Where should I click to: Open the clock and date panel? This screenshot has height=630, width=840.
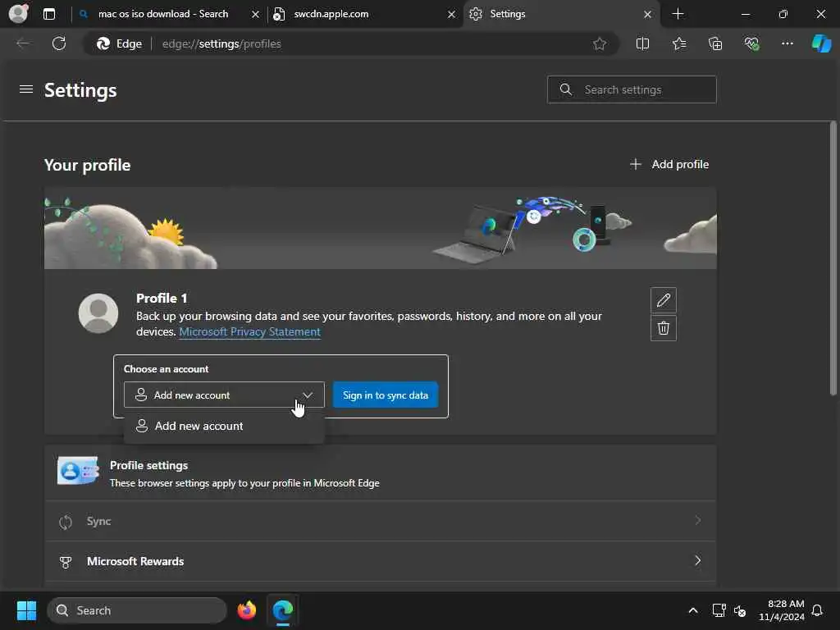[782, 610]
